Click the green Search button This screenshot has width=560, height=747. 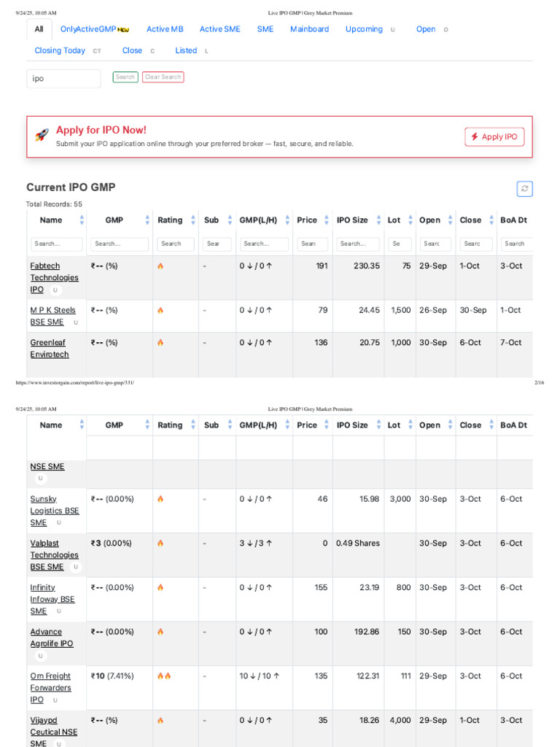[x=125, y=77]
